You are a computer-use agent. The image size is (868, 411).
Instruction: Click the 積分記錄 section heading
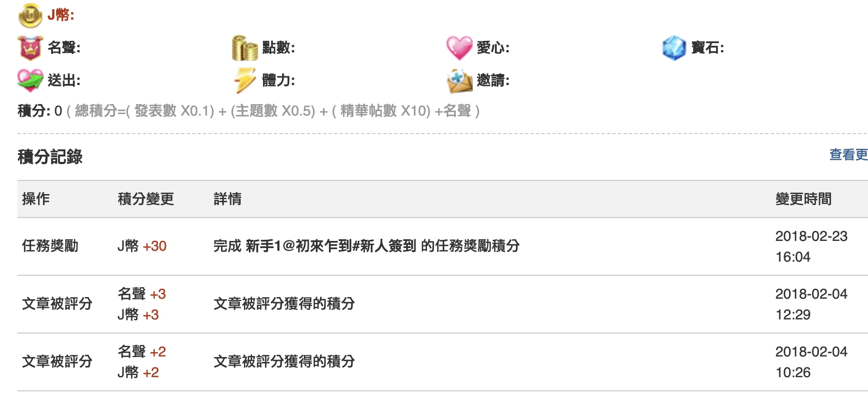pyautogui.click(x=50, y=157)
